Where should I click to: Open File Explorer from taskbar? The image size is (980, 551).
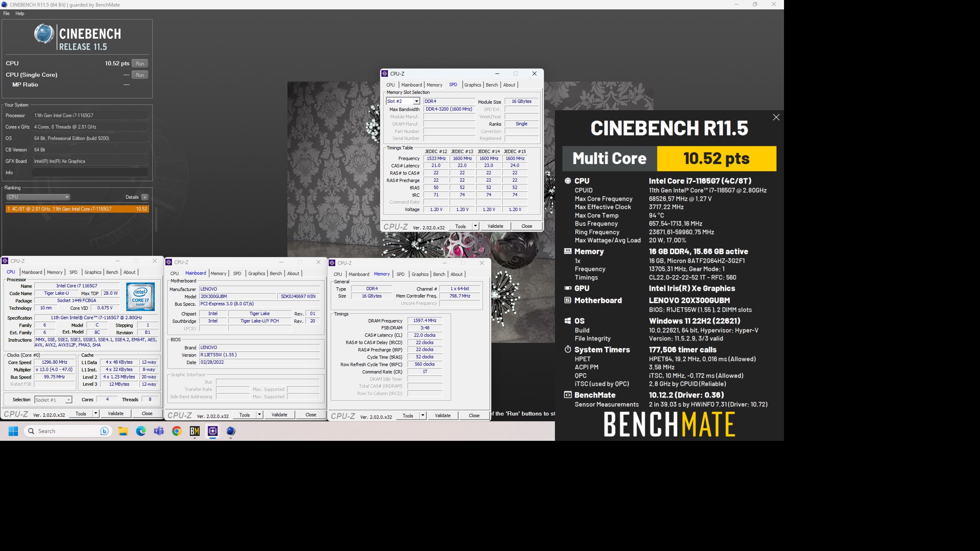click(x=123, y=431)
